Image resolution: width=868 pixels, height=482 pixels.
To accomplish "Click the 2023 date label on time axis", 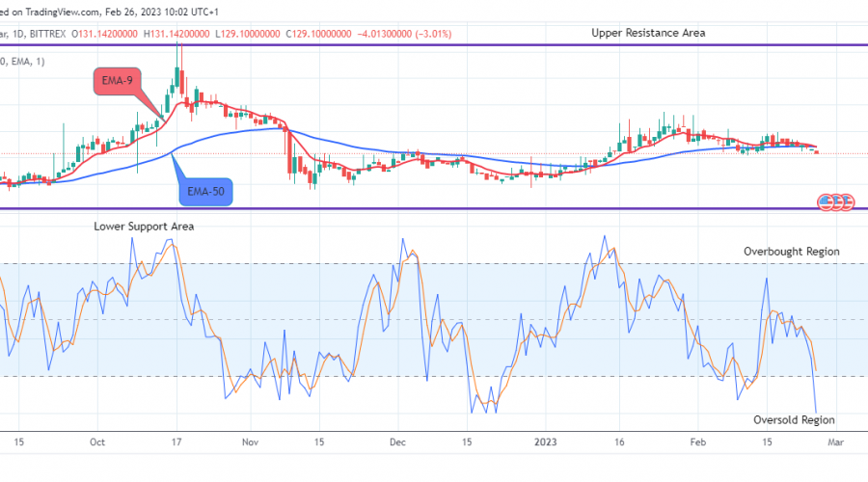I will pyautogui.click(x=545, y=442).
